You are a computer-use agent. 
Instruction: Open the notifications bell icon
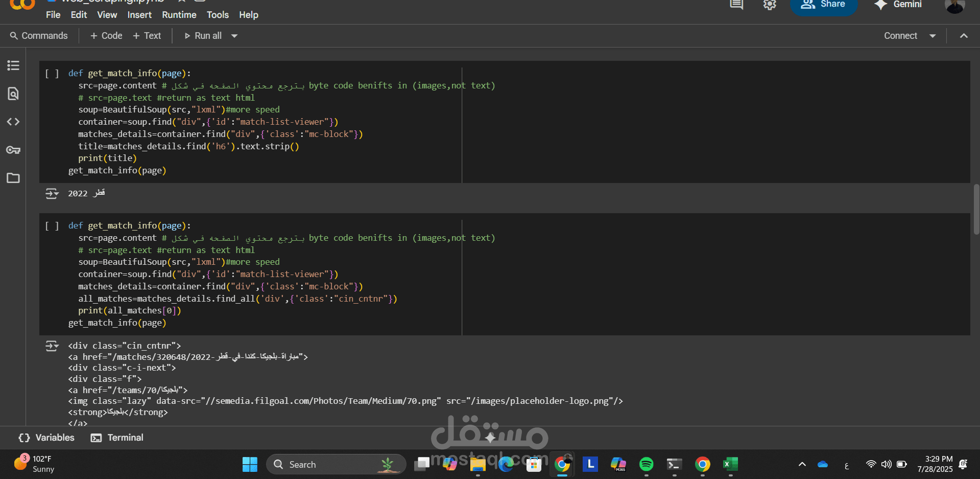pyautogui.click(x=963, y=464)
